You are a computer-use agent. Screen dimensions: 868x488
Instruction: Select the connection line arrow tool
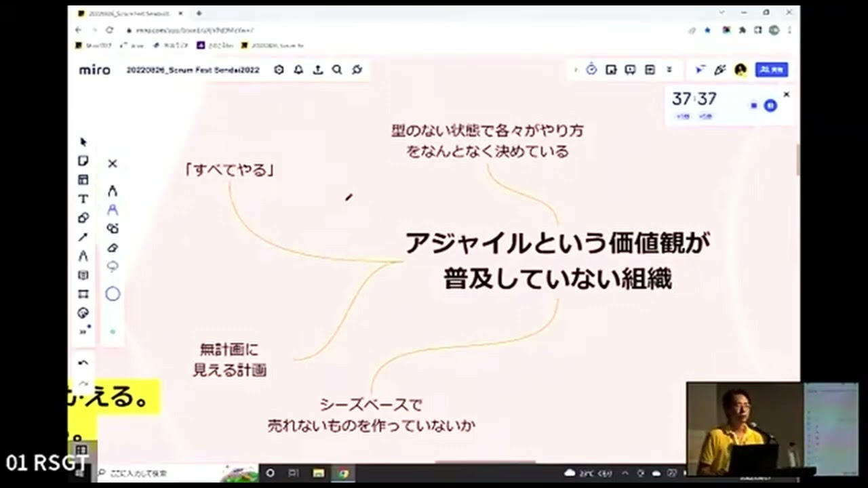click(83, 237)
